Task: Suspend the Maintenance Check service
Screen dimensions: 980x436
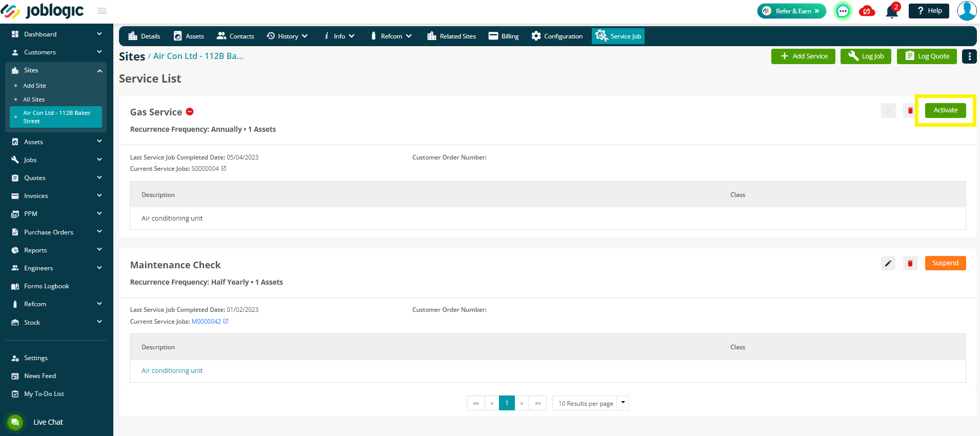Action: click(945, 263)
